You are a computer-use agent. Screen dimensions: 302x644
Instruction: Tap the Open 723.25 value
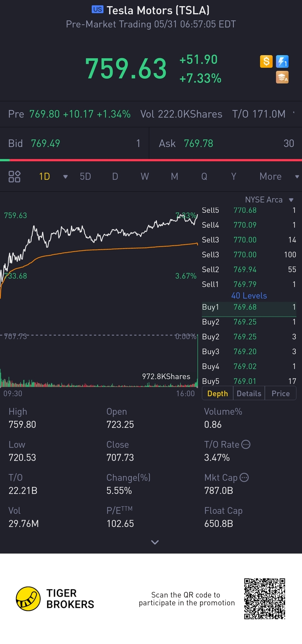120,424
